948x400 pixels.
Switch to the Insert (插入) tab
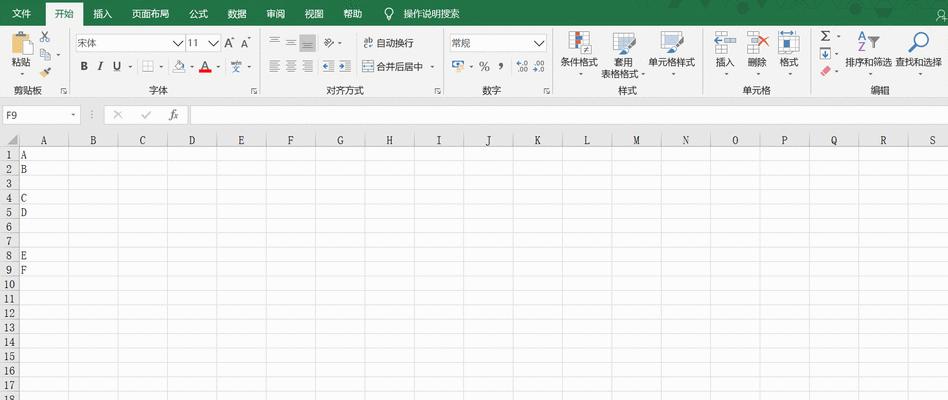tap(103, 13)
